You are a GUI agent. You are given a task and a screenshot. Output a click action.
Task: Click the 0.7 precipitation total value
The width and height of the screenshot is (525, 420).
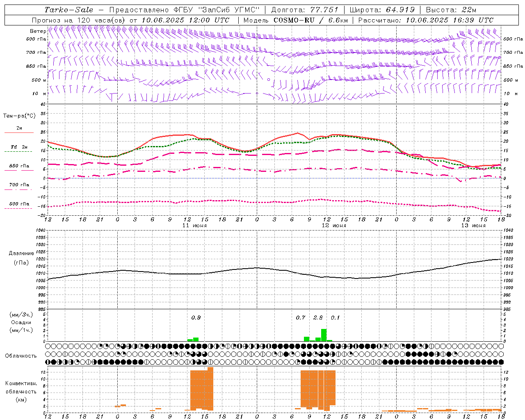click(301, 318)
